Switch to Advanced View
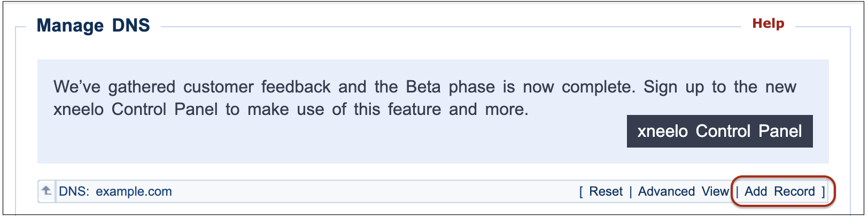The image size is (868, 216). [x=684, y=191]
